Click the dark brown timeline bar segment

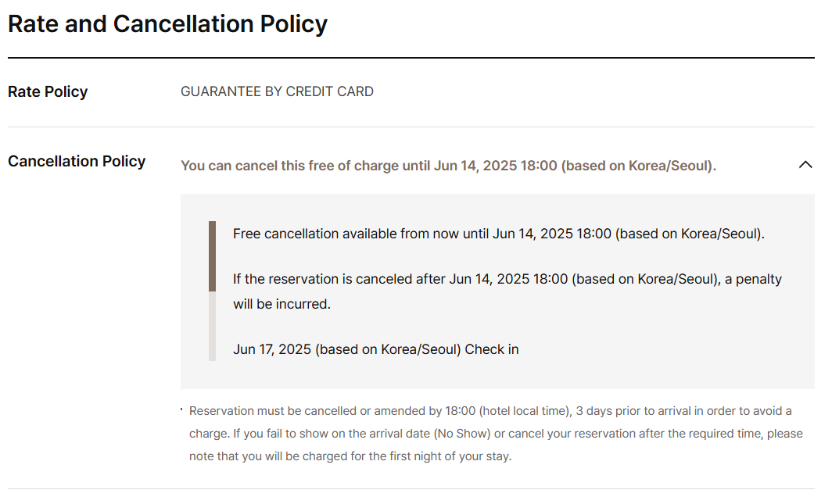(212, 256)
